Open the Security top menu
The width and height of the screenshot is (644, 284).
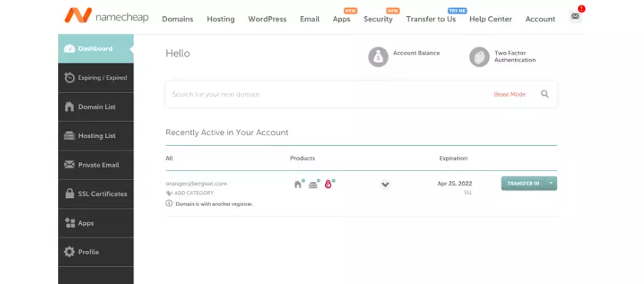click(378, 19)
